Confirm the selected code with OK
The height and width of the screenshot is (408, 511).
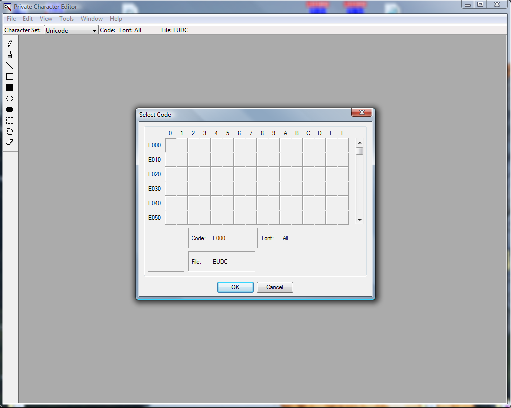click(x=235, y=287)
